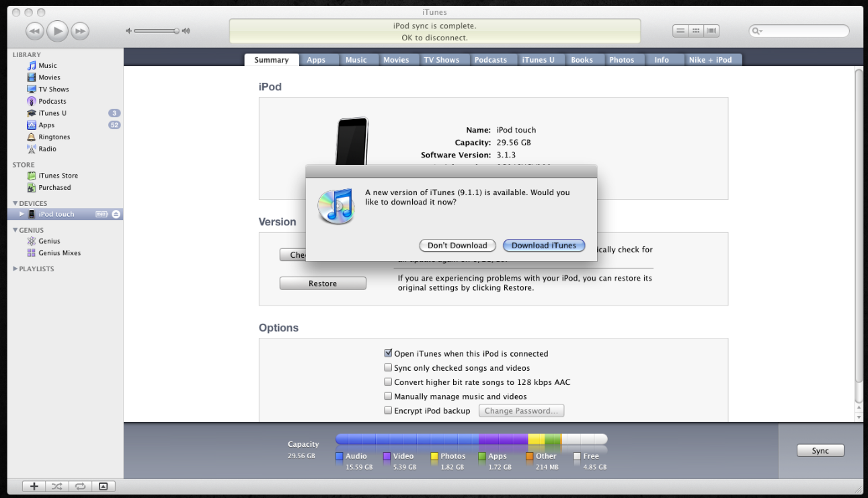This screenshot has height=498, width=868.
Task: Click Don't Download in the dialog
Action: (457, 246)
